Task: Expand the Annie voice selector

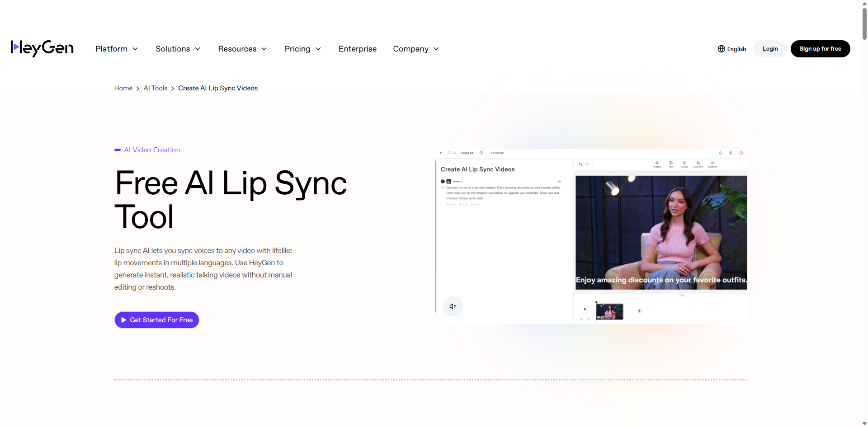Action: [458, 182]
